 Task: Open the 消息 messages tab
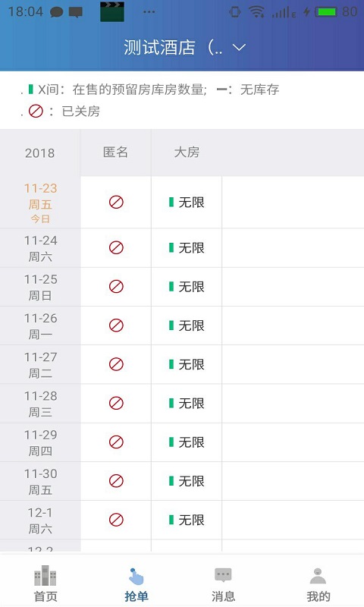[223, 583]
